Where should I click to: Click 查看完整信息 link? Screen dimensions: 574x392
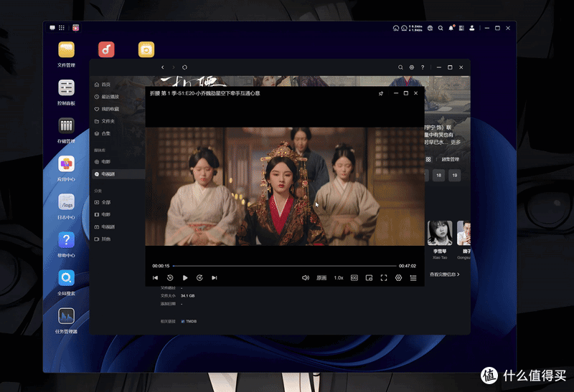coord(444,274)
